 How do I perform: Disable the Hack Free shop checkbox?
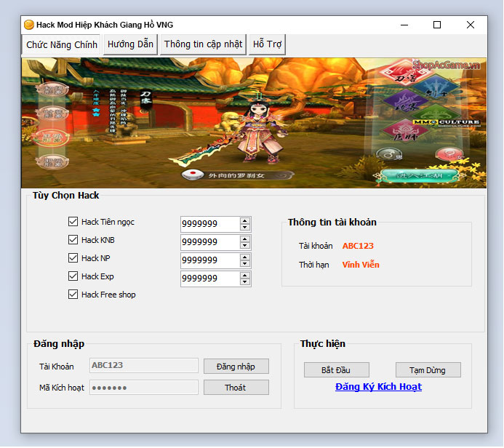point(73,295)
